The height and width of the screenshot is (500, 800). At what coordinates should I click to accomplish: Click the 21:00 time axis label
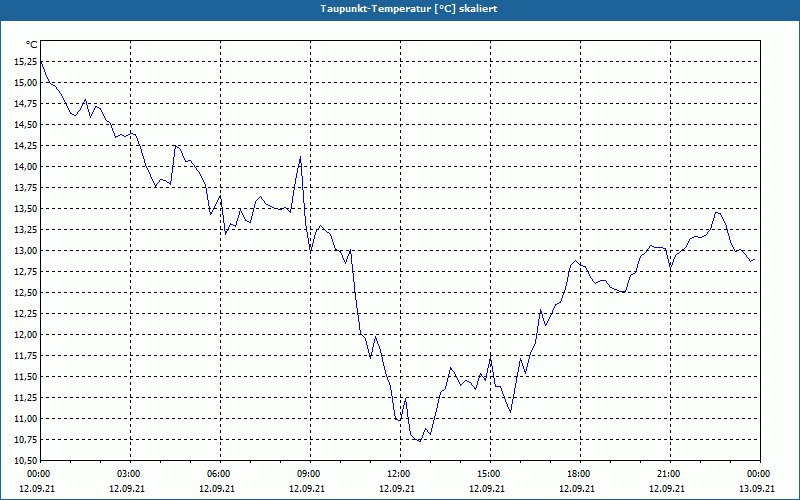point(670,473)
